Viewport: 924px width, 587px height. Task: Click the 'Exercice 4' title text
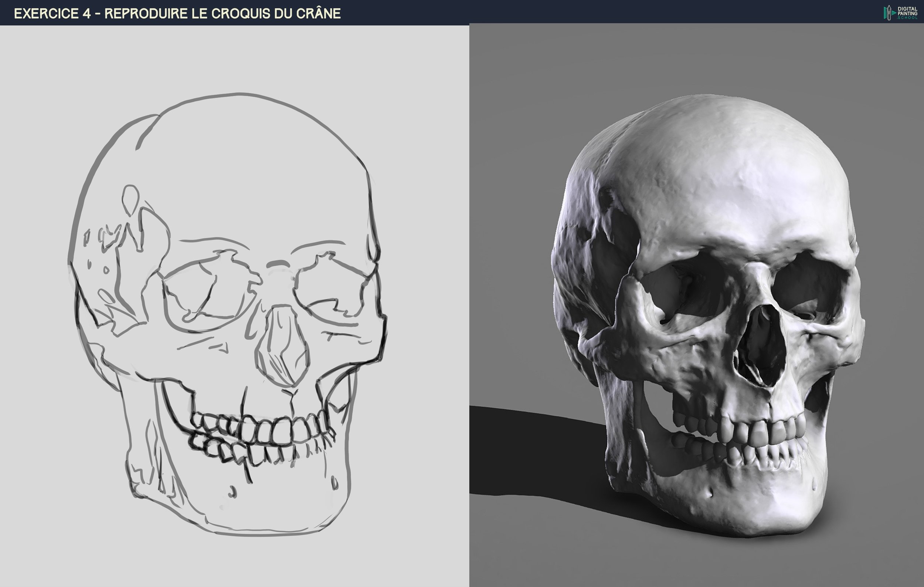click(x=52, y=13)
